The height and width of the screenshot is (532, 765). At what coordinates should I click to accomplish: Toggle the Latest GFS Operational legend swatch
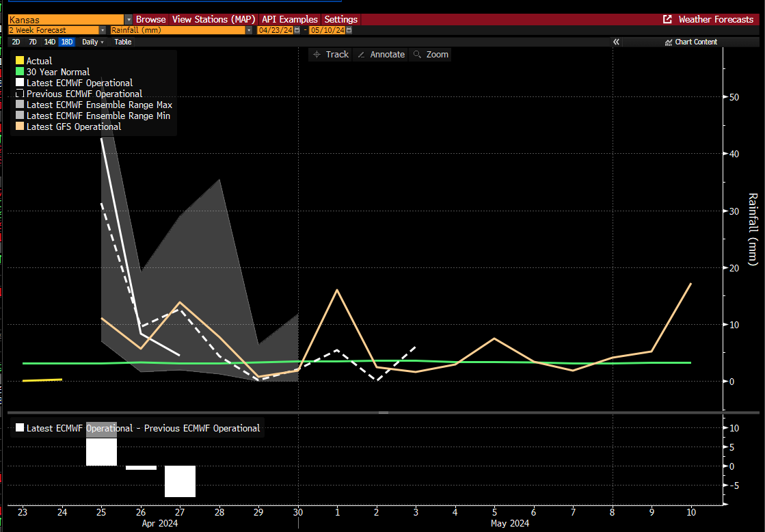point(20,127)
